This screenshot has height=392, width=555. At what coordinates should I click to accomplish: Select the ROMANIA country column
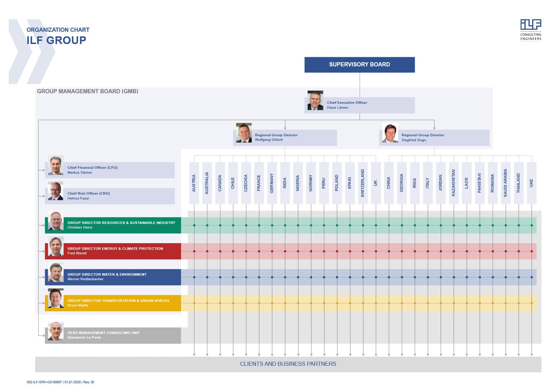[492, 183]
